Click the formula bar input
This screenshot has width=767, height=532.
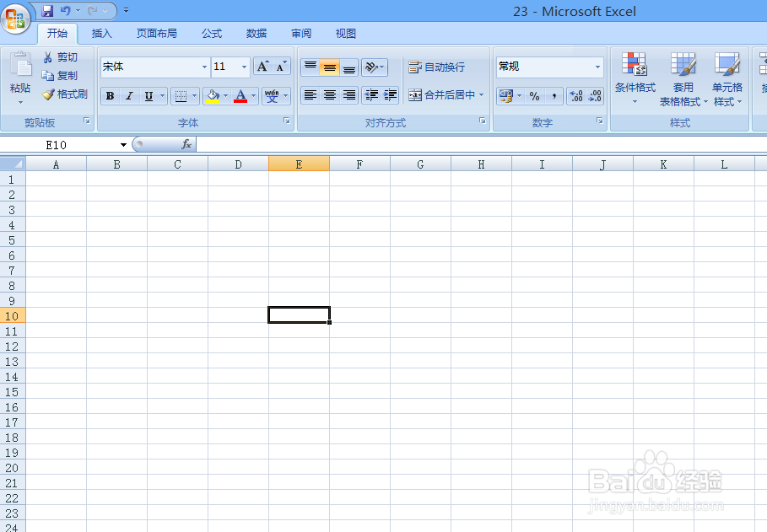pos(481,144)
